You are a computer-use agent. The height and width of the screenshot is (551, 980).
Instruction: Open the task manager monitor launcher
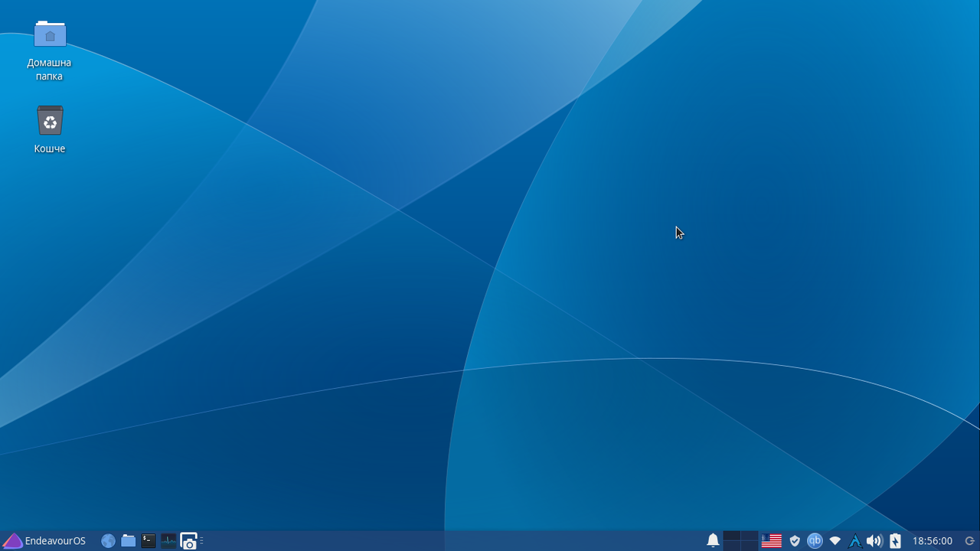coord(168,541)
